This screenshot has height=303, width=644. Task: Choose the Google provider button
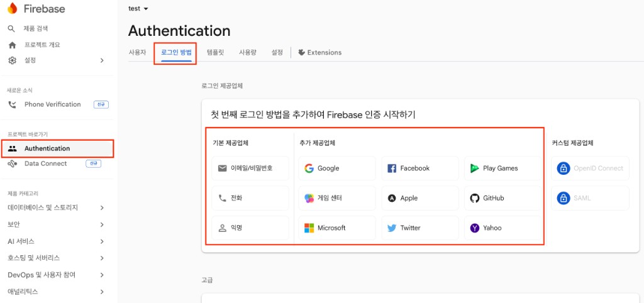337,168
